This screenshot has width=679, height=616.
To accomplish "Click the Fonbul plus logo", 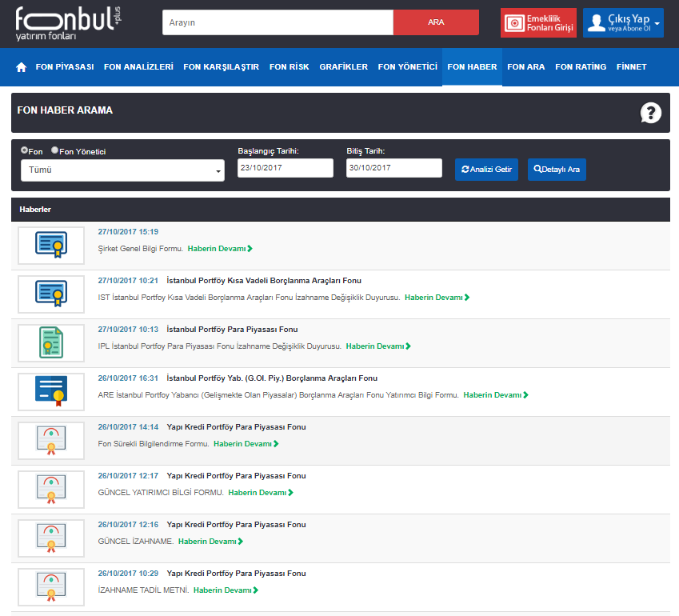I will (x=68, y=24).
